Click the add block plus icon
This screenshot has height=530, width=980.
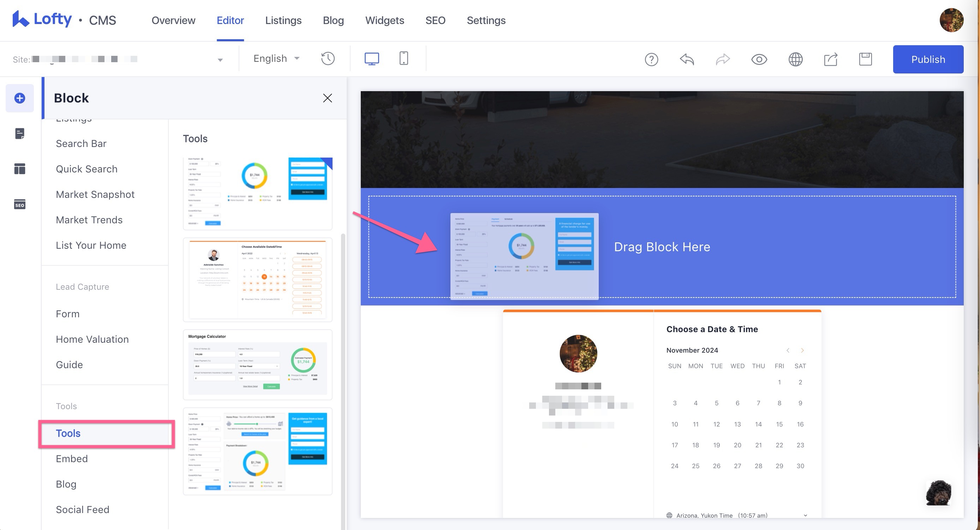pos(20,98)
